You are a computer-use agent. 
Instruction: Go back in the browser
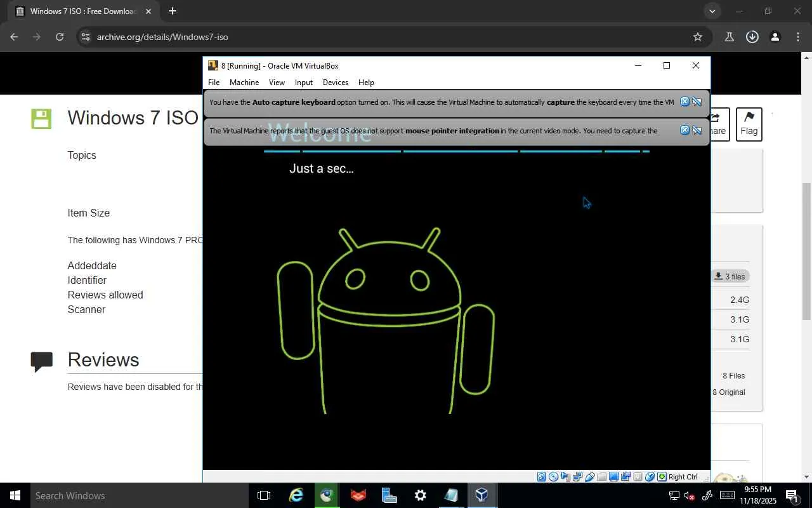point(14,37)
